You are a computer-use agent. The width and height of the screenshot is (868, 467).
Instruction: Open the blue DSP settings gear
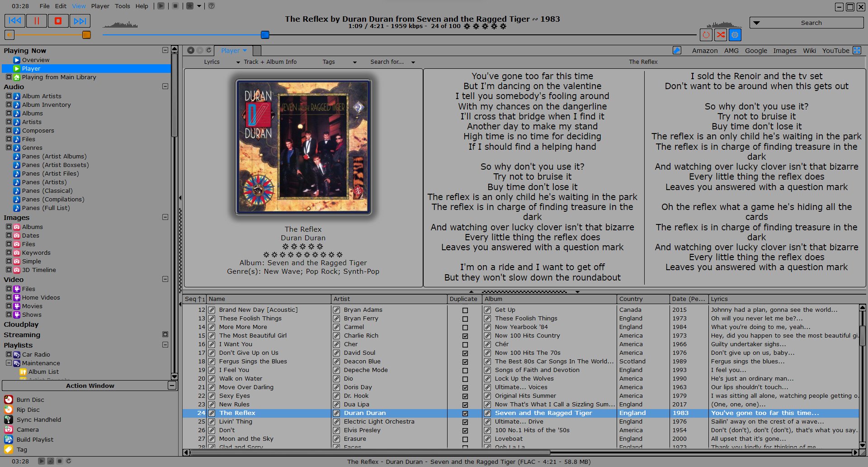click(735, 35)
